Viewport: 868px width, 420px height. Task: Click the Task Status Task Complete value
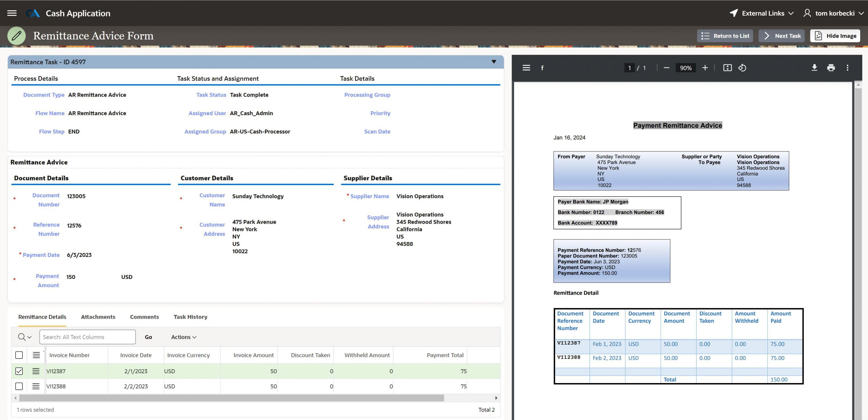249,95
